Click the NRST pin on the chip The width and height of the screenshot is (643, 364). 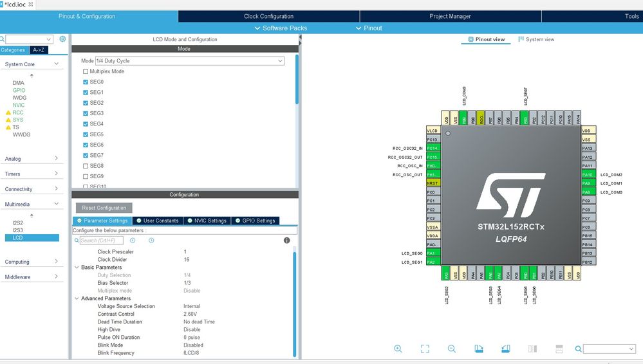pos(433,183)
